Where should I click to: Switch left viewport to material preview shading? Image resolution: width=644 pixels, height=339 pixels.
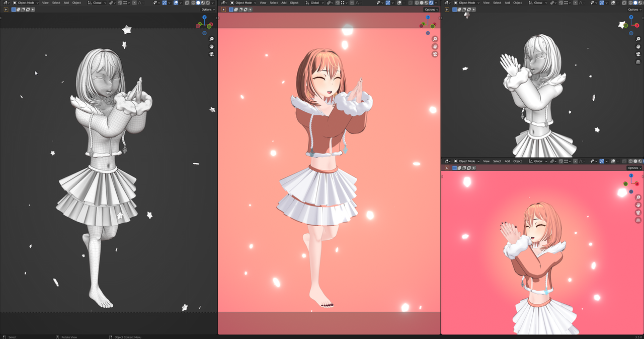tap(203, 3)
